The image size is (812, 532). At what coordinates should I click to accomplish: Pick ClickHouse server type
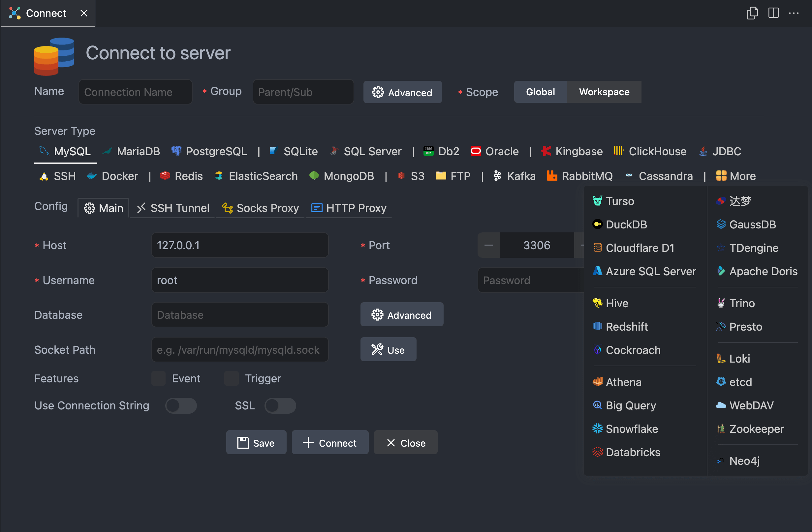(650, 151)
